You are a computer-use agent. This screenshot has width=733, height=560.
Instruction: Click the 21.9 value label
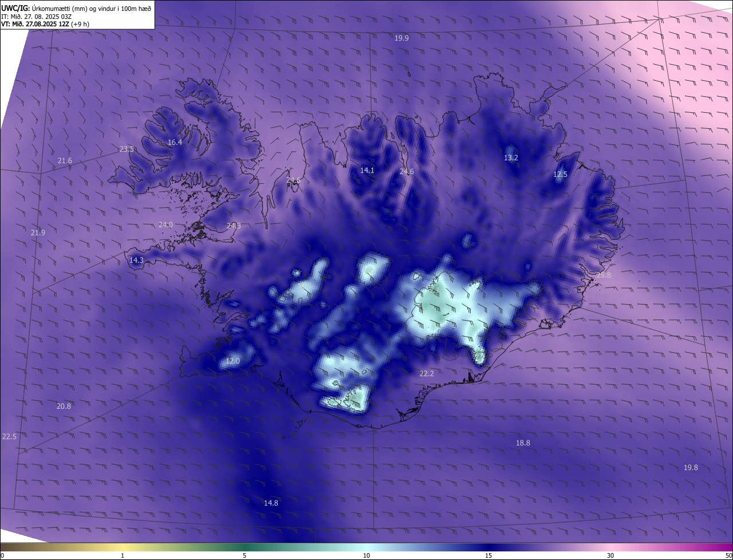38,232
